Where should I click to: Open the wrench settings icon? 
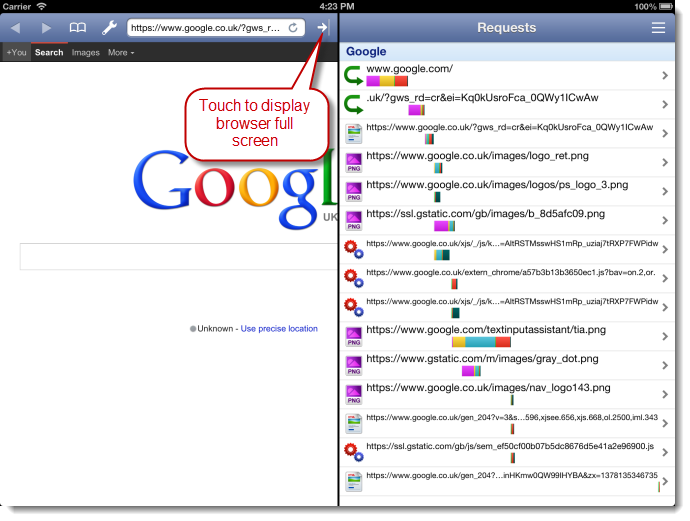pyautogui.click(x=109, y=28)
